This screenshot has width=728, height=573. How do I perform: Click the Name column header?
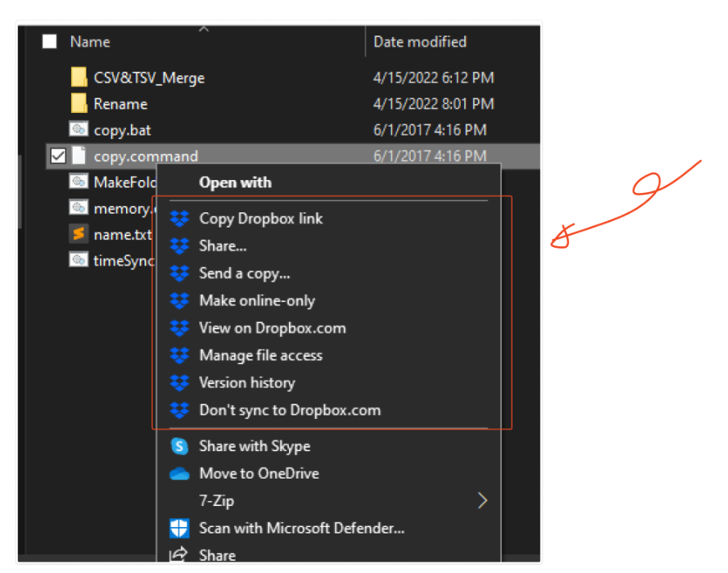click(x=90, y=42)
